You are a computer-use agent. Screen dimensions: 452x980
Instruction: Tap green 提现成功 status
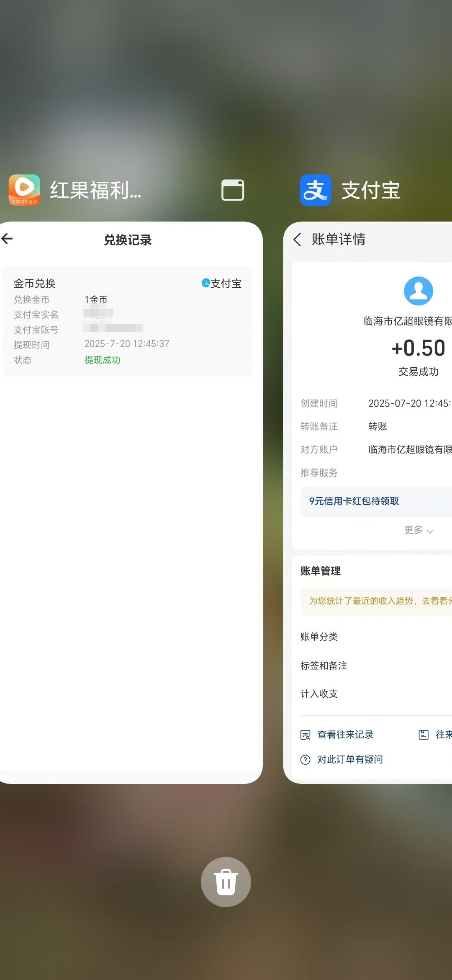tap(102, 360)
